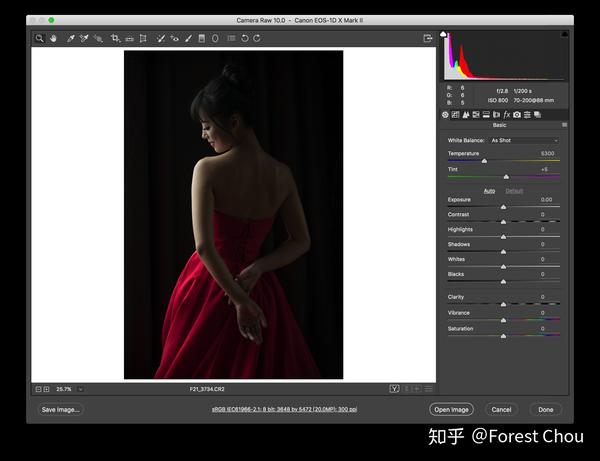Image resolution: width=600 pixels, height=461 pixels.
Task: Click the Done button
Action: point(546,409)
